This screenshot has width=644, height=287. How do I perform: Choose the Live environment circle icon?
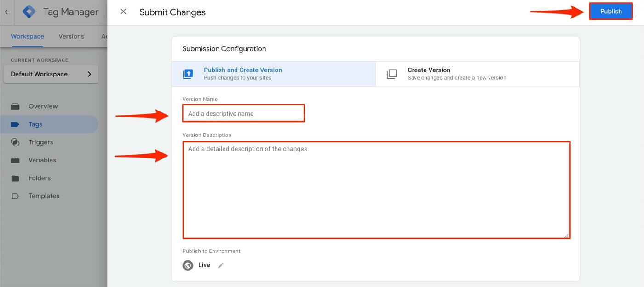(x=188, y=265)
